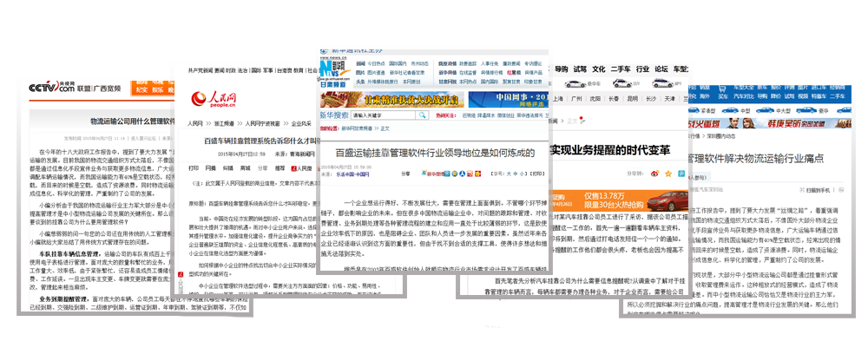Click the 图片速递 link on Xinhua page
Viewport: 868px width, 354px height.
[x=376, y=73]
